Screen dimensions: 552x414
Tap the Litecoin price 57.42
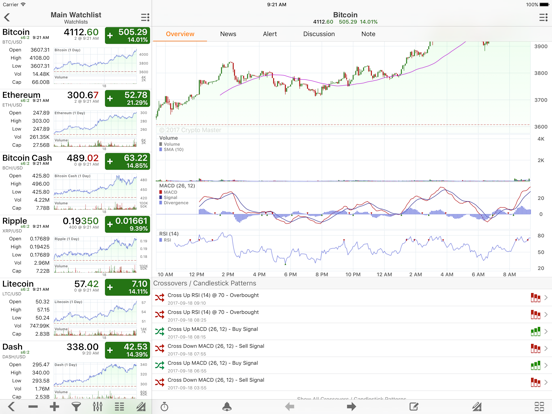coord(87,284)
